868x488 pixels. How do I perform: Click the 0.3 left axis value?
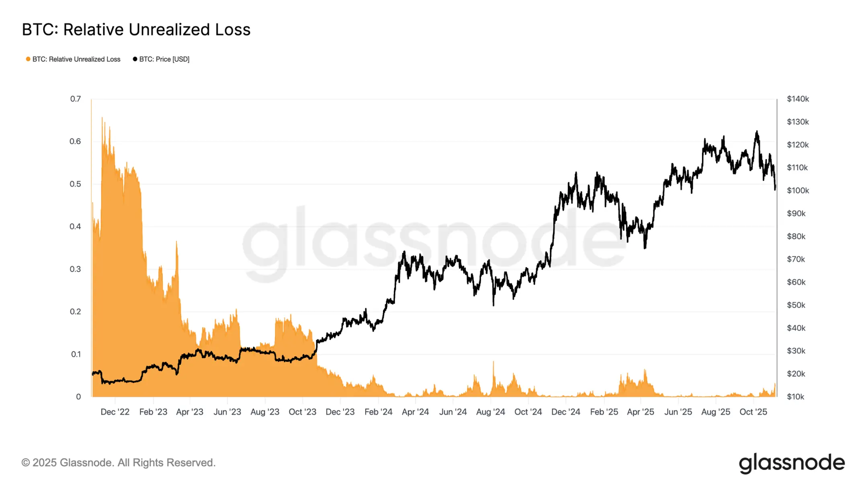(x=75, y=269)
